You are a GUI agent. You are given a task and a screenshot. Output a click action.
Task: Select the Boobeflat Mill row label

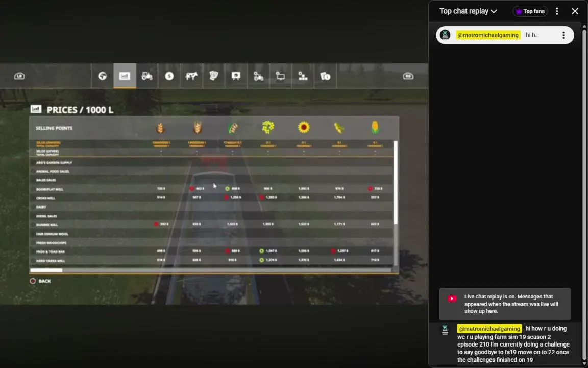coord(50,189)
